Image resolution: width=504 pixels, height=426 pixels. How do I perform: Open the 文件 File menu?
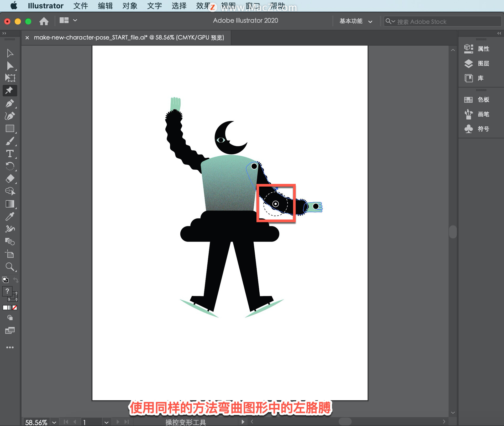(x=81, y=6)
